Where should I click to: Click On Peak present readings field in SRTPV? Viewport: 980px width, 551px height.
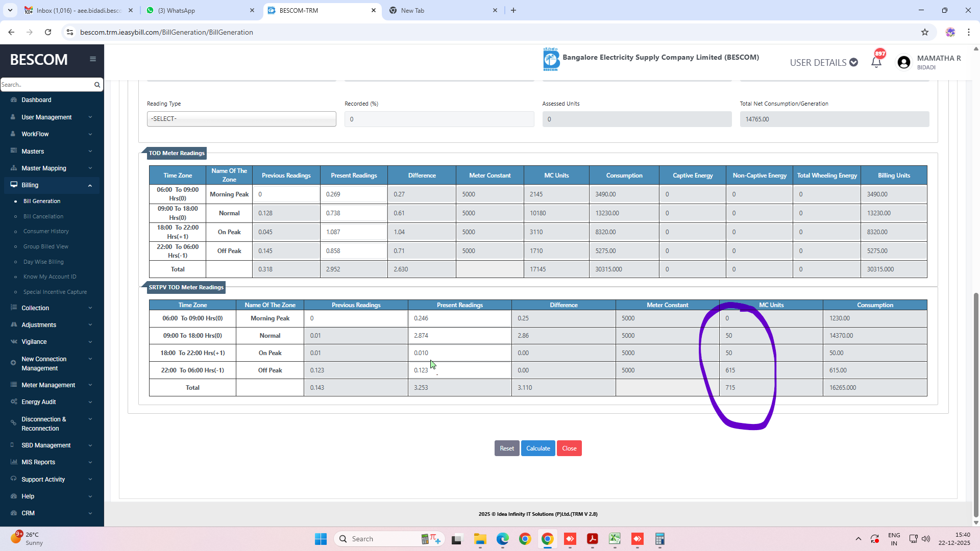[458, 353]
